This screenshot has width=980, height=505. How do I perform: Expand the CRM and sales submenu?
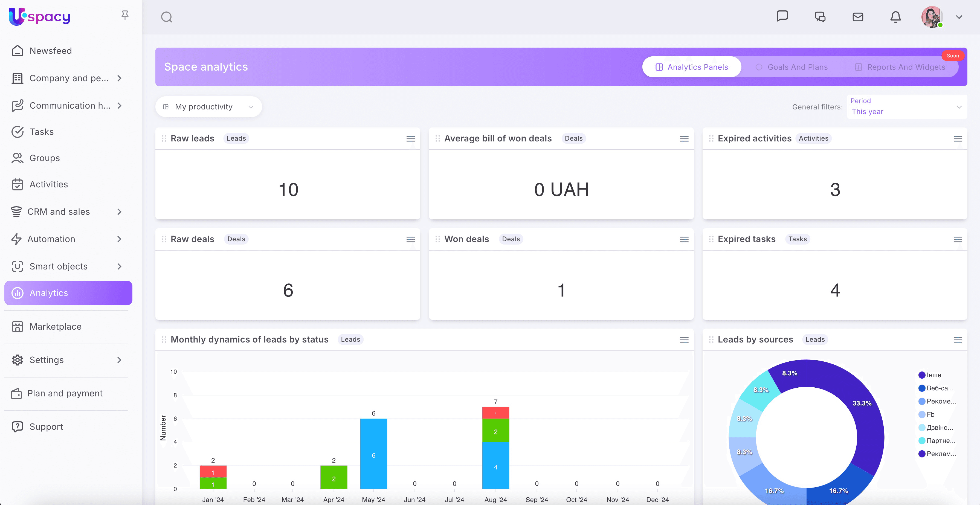pos(119,212)
